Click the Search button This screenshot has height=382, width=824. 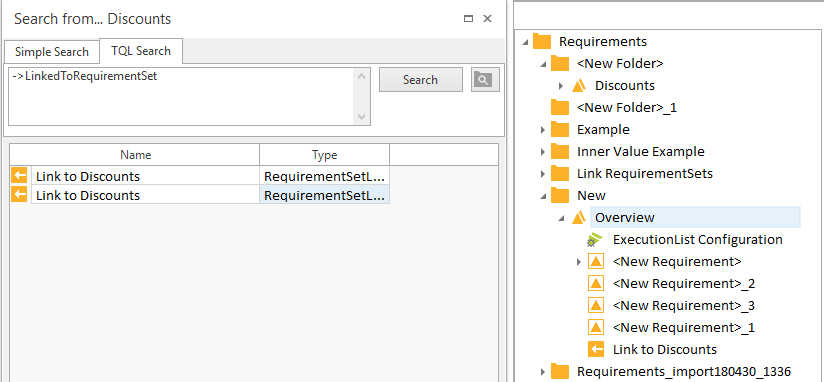click(420, 80)
